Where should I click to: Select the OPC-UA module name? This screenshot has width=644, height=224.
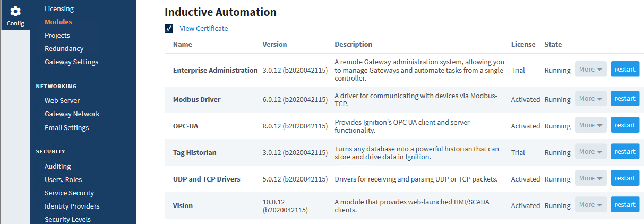click(x=186, y=126)
